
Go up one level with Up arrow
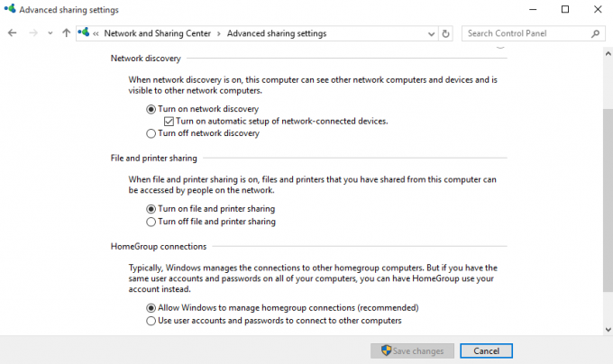[x=66, y=33]
